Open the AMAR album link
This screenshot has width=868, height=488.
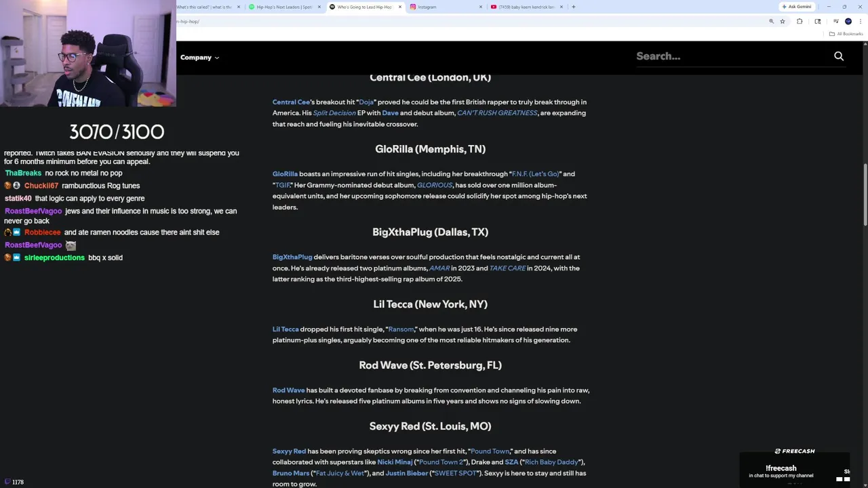[x=439, y=268]
